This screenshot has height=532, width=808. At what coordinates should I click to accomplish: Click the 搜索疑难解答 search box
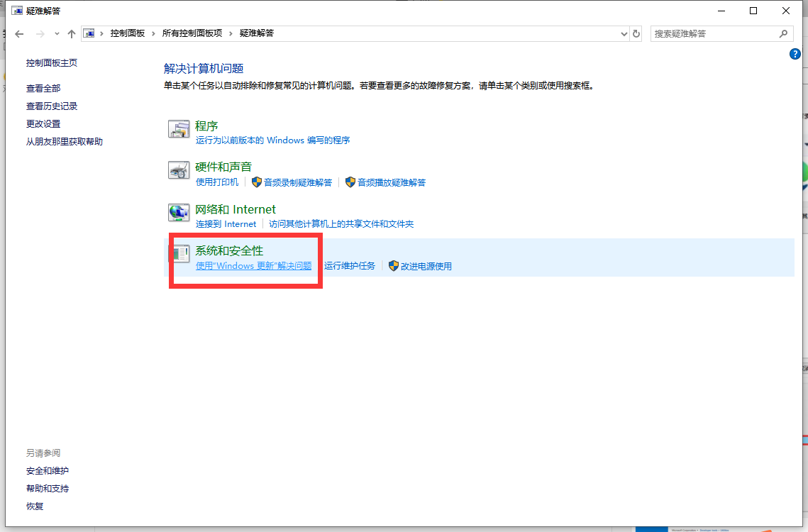[713, 33]
